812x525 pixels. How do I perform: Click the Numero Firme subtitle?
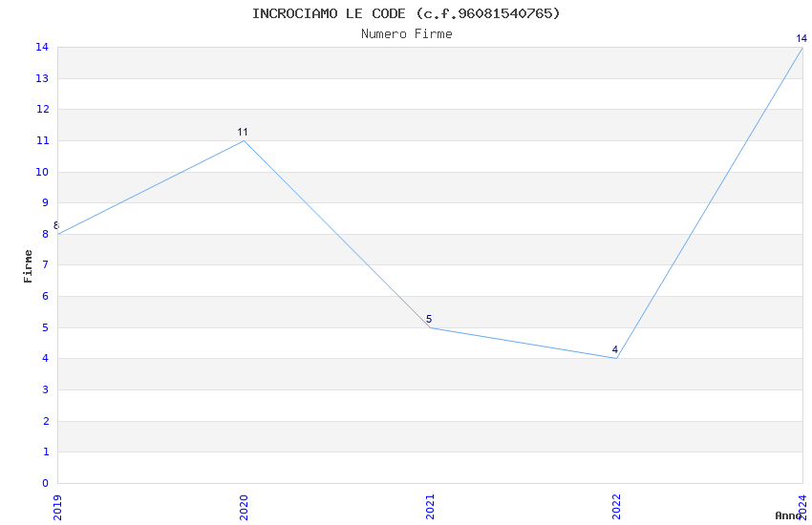(406, 33)
